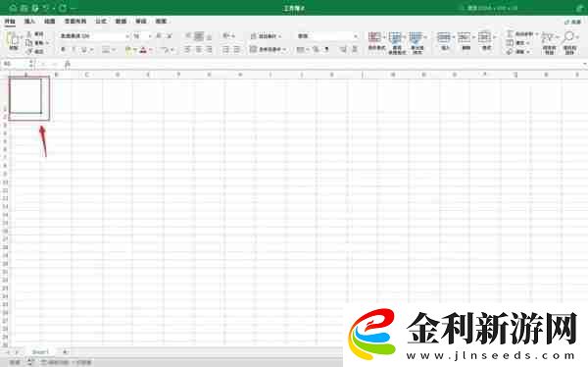
Task: Center text horizontally
Action: click(199, 49)
